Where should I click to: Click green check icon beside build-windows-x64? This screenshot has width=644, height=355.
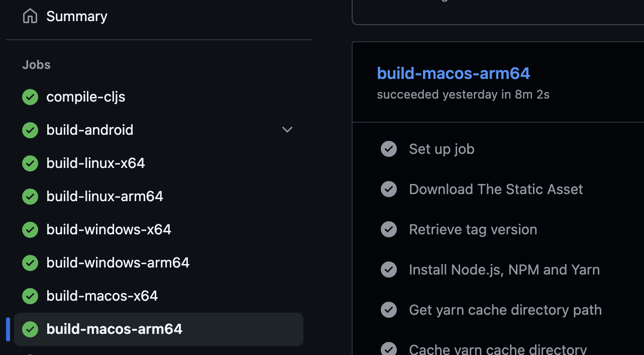click(x=30, y=230)
